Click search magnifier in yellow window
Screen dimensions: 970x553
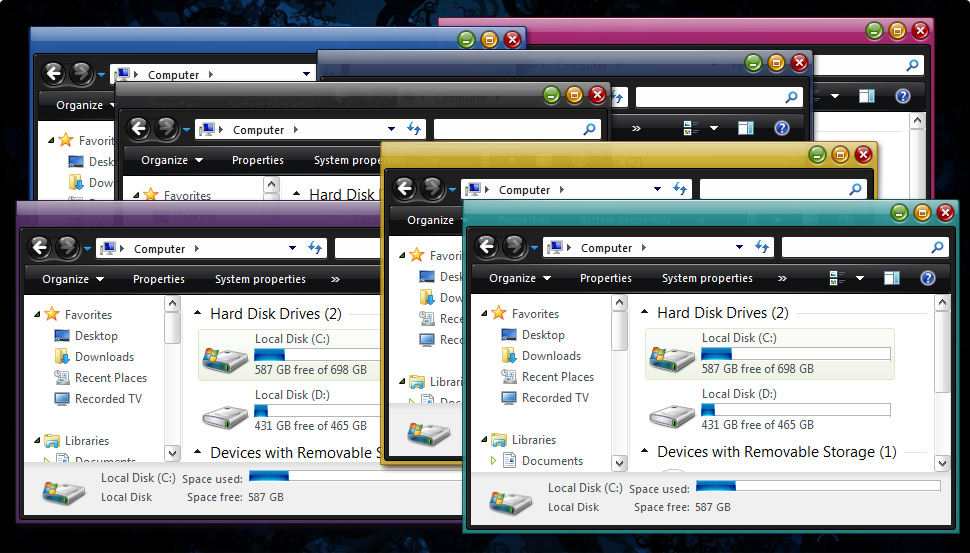[x=855, y=189]
